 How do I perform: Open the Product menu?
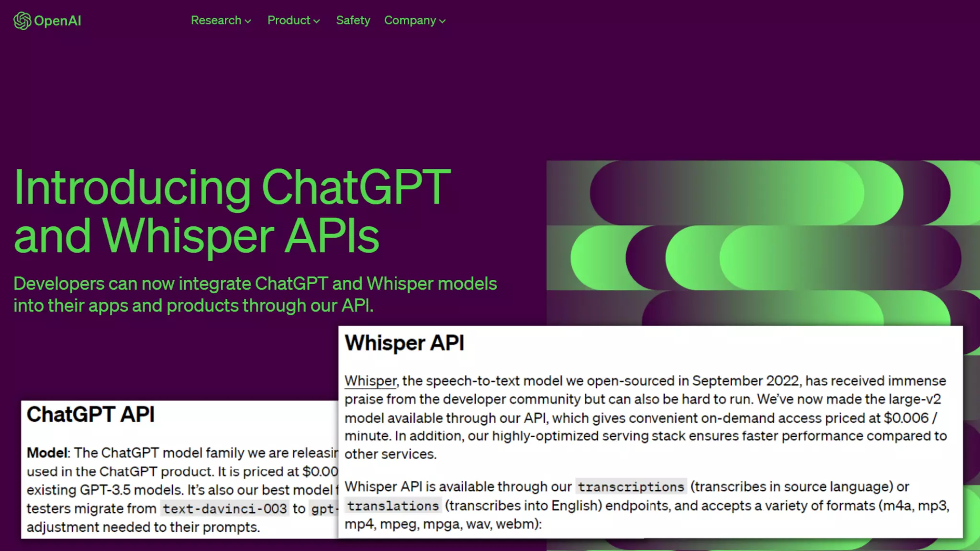click(289, 21)
